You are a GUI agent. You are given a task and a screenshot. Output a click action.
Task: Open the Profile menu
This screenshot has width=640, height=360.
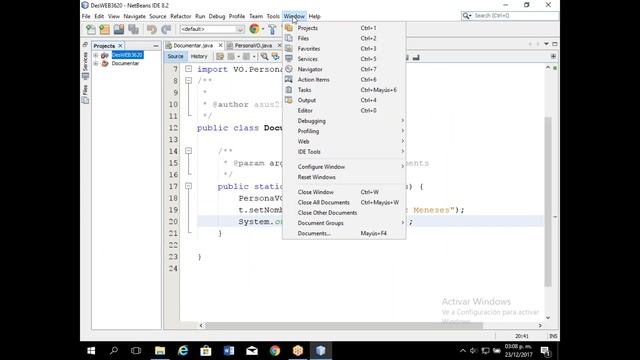[237, 16]
